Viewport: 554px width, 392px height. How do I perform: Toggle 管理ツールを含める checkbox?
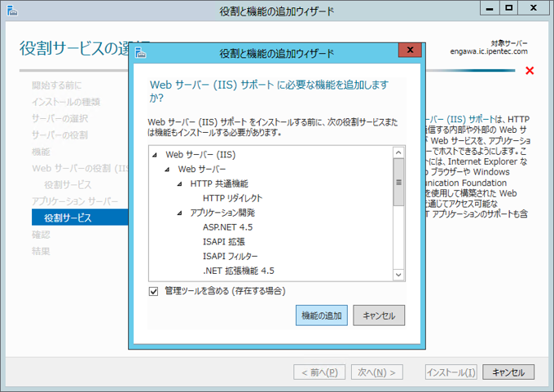153,291
